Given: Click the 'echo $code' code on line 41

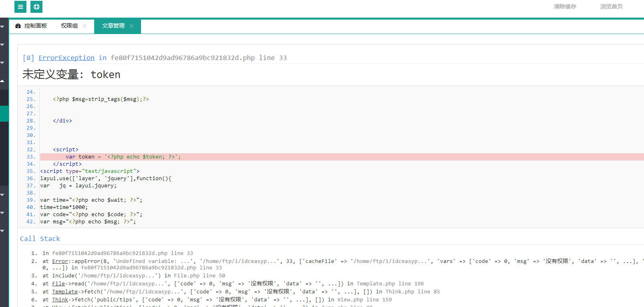Looking at the screenshot, I should click(x=107, y=215).
